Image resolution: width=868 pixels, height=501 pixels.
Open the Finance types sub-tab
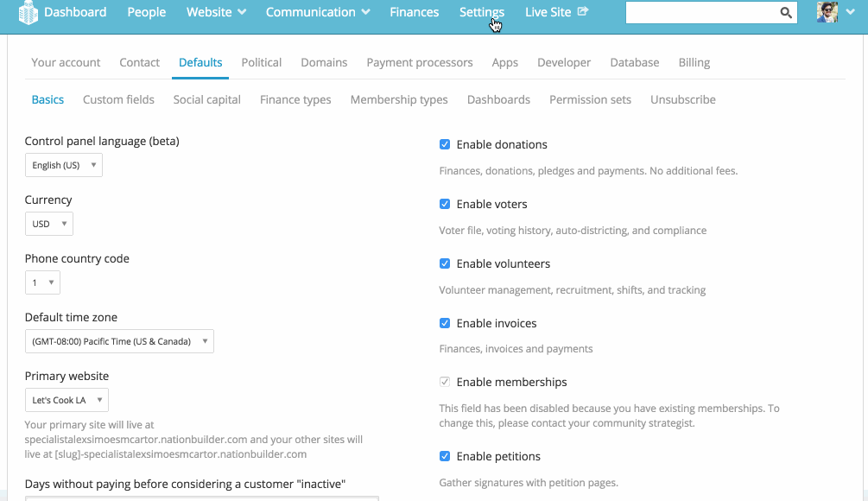pyautogui.click(x=295, y=99)
